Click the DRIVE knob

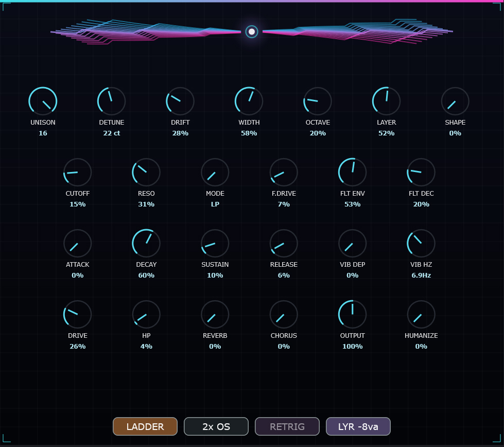[77, 315]
